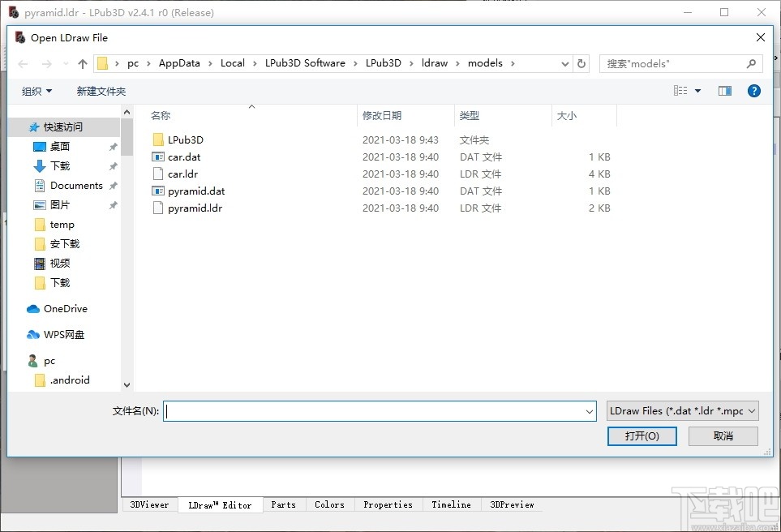The height and width of the screenshot is (532, 781).
Task: Unpin Documents from Quick access
Action: coord(113,185)
